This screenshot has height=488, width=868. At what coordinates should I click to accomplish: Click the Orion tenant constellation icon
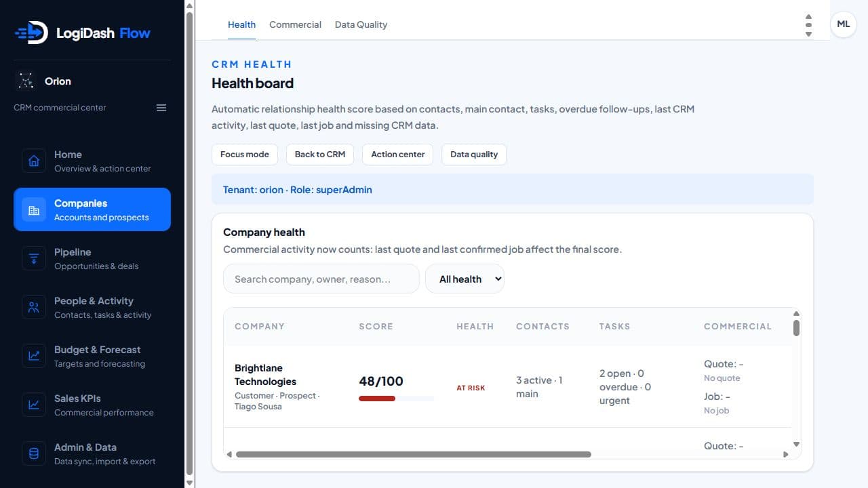point(26,81)
